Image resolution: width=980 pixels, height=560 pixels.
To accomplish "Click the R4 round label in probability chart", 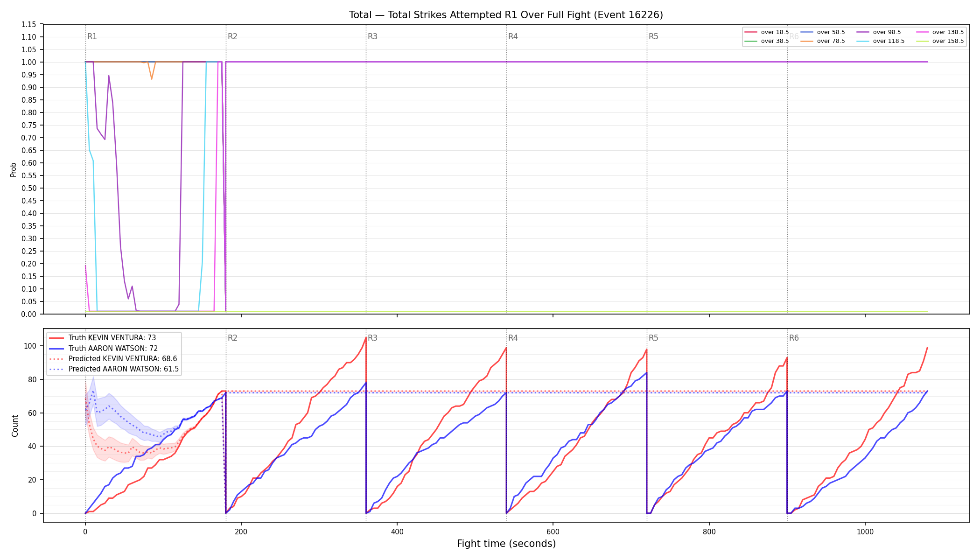I will (x=513, y=36).
